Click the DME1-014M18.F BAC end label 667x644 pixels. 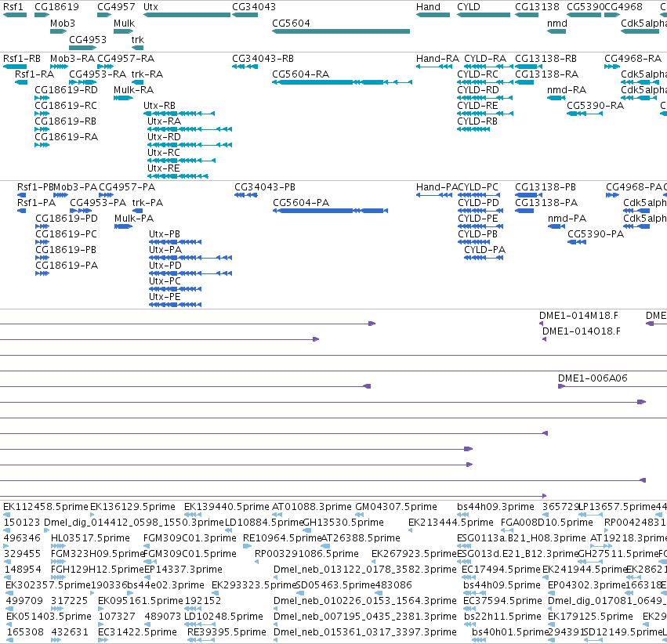(579, 316)
